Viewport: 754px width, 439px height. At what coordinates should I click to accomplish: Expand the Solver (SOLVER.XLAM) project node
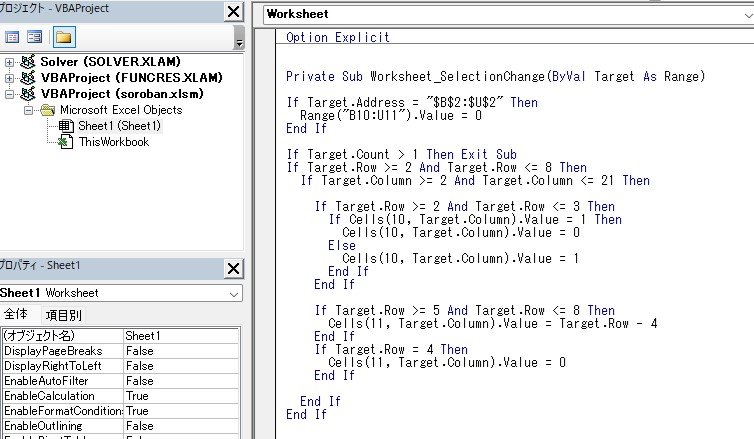point(9,62)
